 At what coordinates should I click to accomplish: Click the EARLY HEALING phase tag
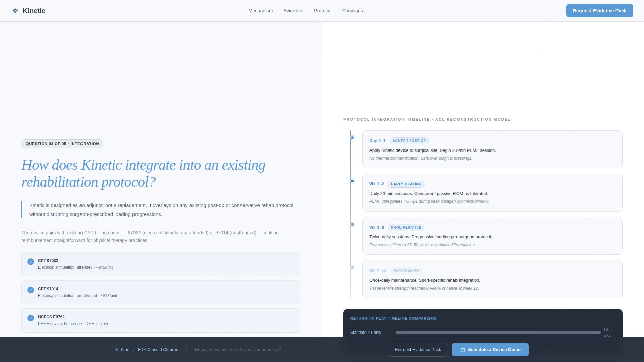406,184
